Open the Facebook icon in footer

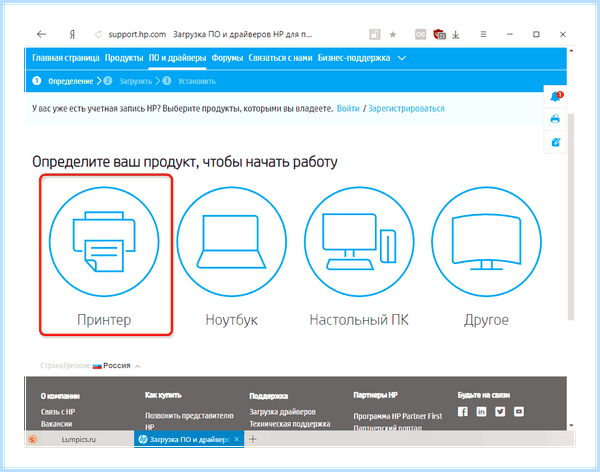[x=463, y=412]
